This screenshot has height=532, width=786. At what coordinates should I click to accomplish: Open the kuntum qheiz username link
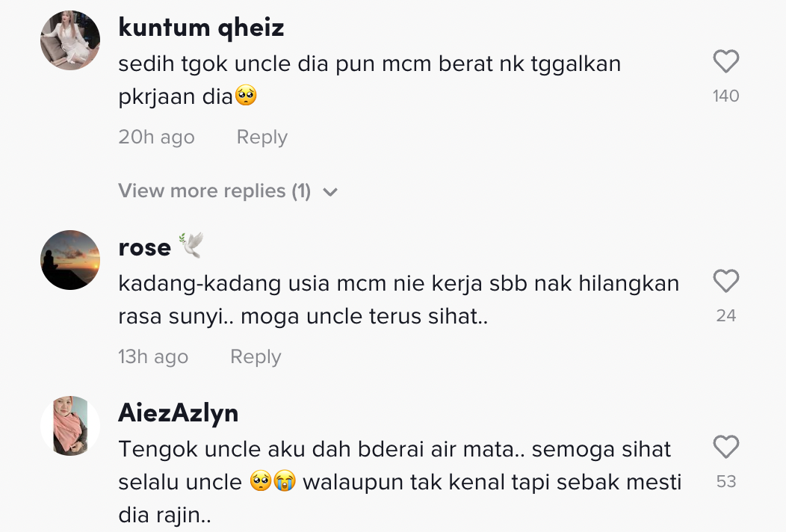click(x=201, y=28)
